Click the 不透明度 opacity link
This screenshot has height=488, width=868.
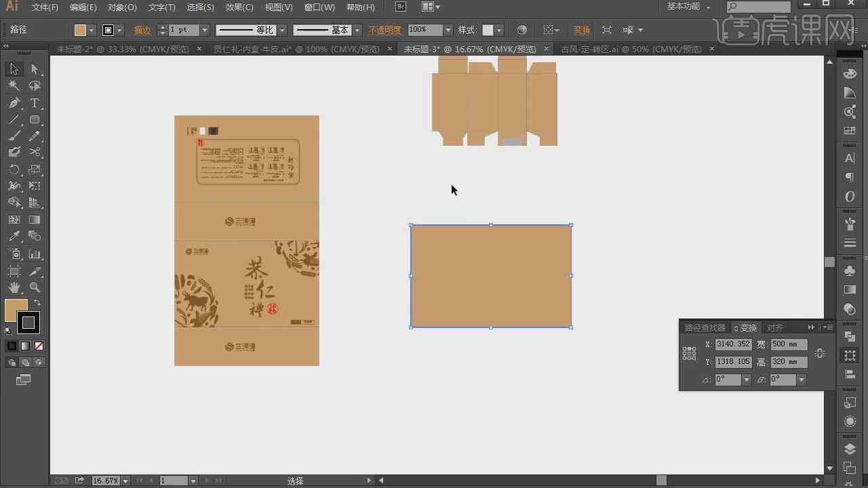click(384, 30)
